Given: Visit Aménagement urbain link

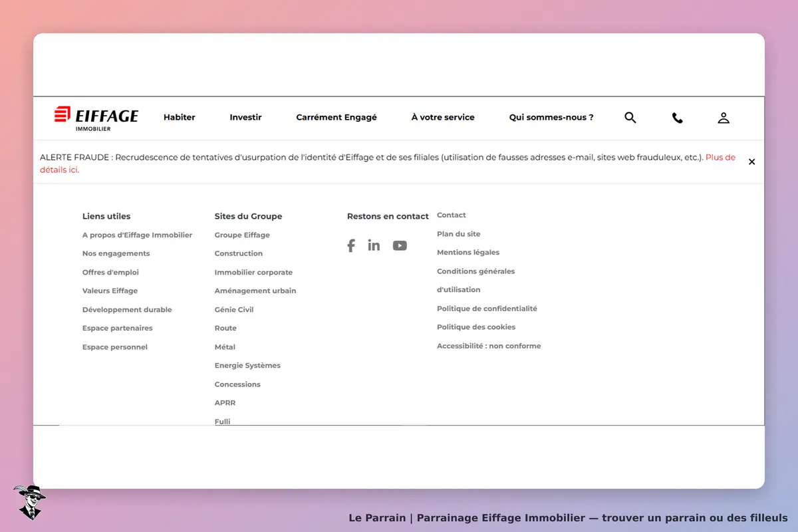Looking at the screenshot, I should pos(255,291).
